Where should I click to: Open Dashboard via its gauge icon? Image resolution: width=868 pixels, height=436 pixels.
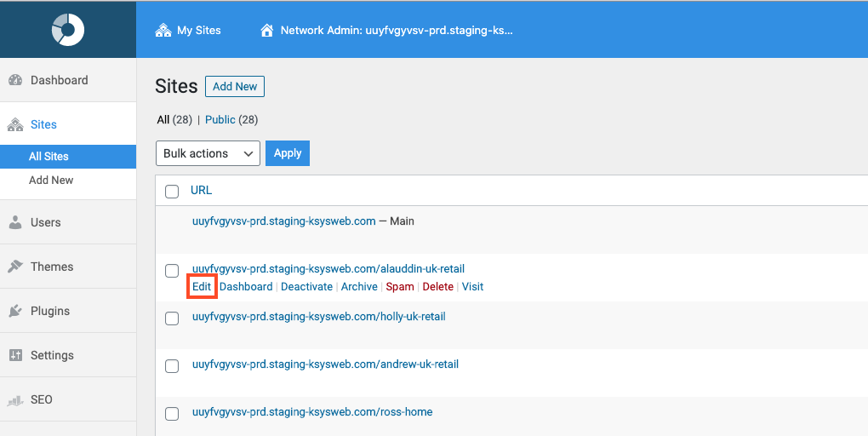15,80
